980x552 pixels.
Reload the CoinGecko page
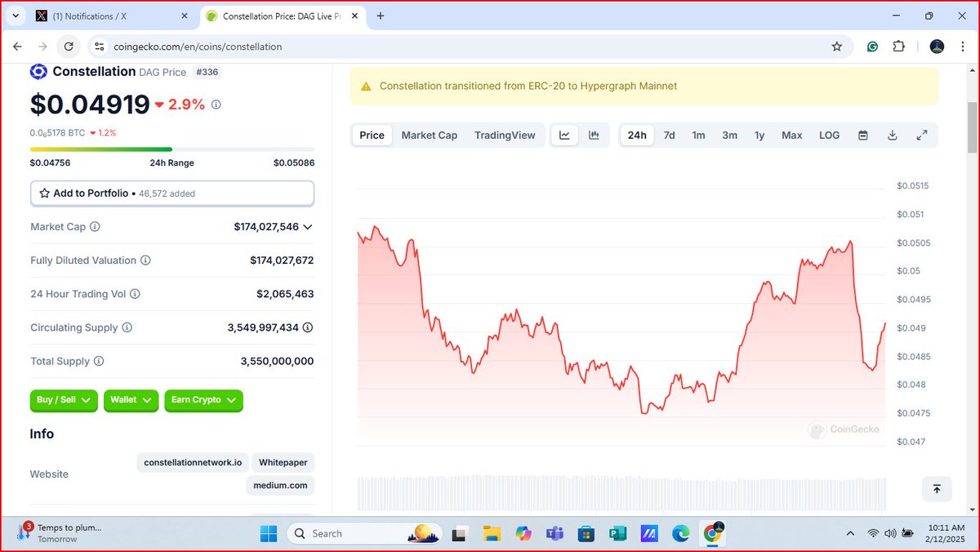[69, 47]
